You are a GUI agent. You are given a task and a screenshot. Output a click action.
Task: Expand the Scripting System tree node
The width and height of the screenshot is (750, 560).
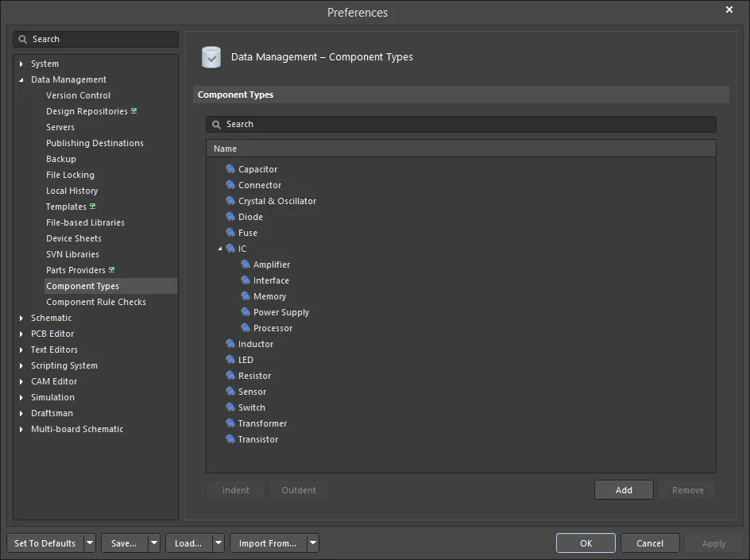tap(21, 365)
